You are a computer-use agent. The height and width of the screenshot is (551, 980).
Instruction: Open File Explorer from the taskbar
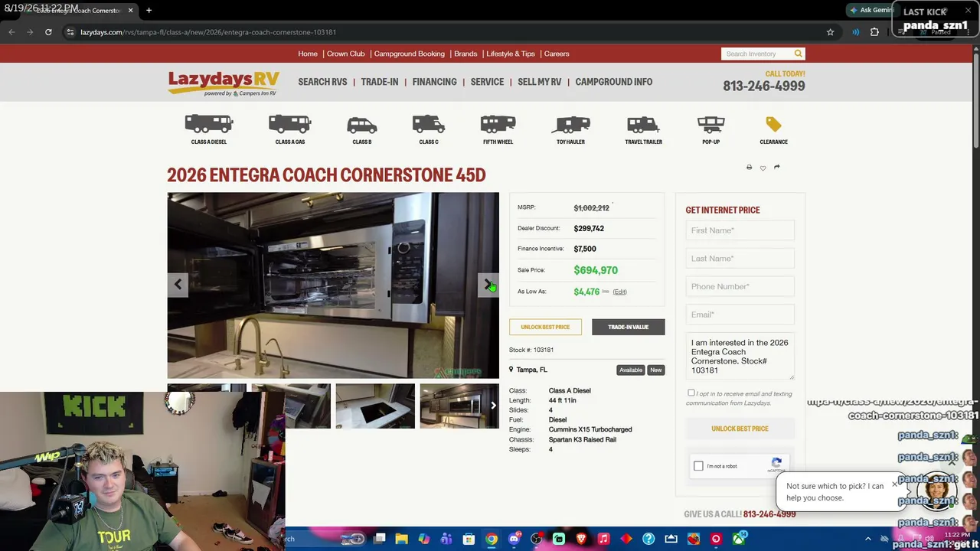pos(401,539)
